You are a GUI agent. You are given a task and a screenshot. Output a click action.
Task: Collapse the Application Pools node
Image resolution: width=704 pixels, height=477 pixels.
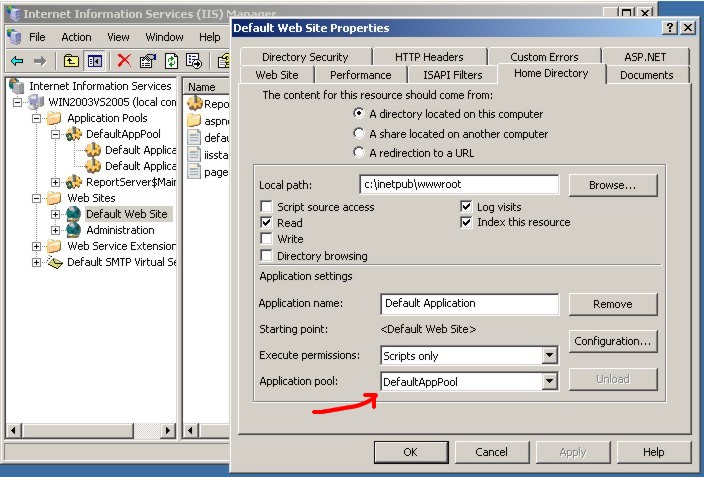coord(36,119)
